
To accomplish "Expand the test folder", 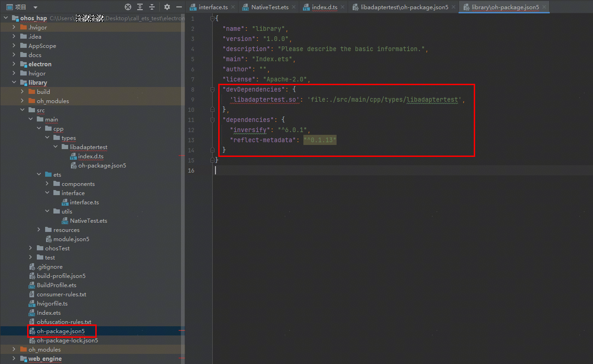I will 31,258.
